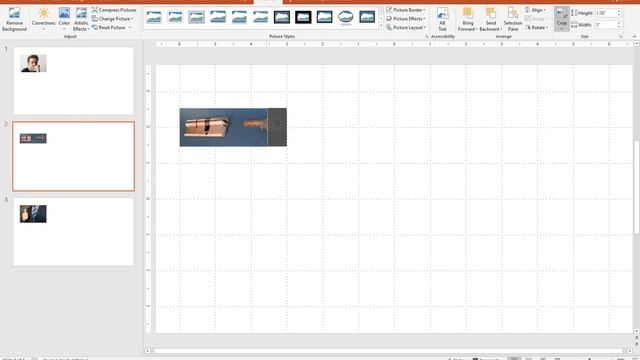Viewport: 640px width, 360px height.
Task: Select slide 2 thumbnail with lock image
Action: [x=73, y=156]
